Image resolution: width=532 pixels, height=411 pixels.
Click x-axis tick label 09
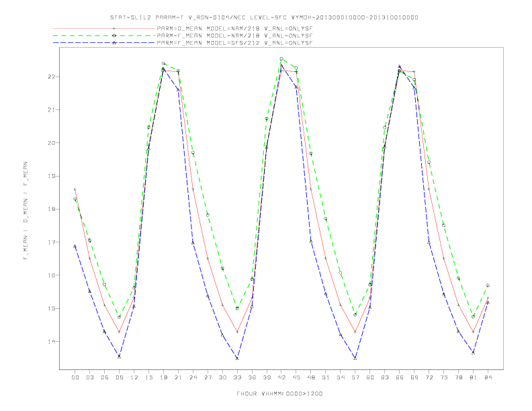pyautogui.click(x=119, y=377)
